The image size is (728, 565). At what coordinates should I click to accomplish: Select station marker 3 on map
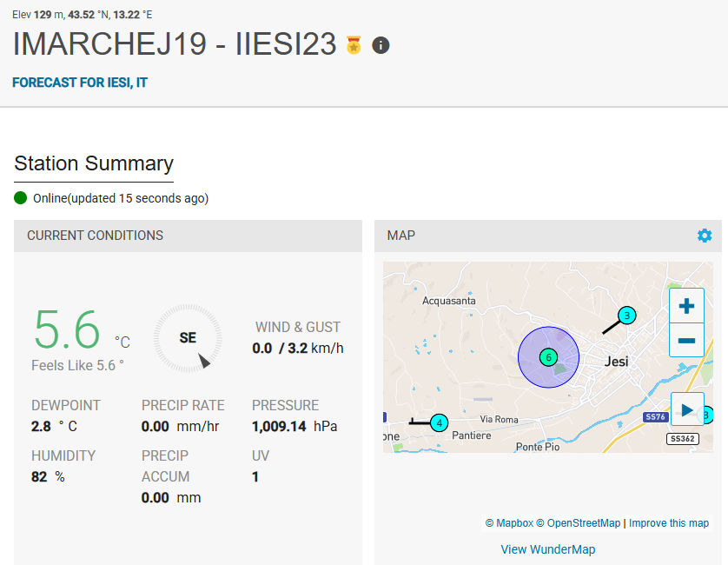[x=627, y=315]
